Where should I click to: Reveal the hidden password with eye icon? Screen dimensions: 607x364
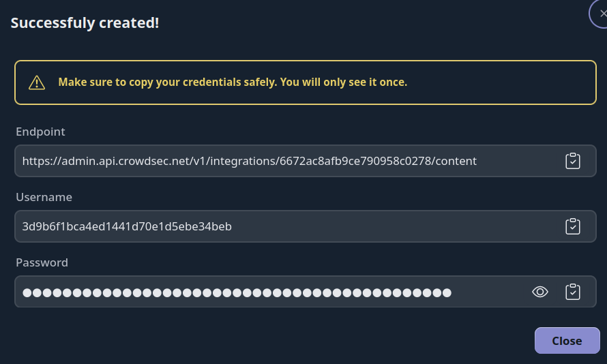540,292
